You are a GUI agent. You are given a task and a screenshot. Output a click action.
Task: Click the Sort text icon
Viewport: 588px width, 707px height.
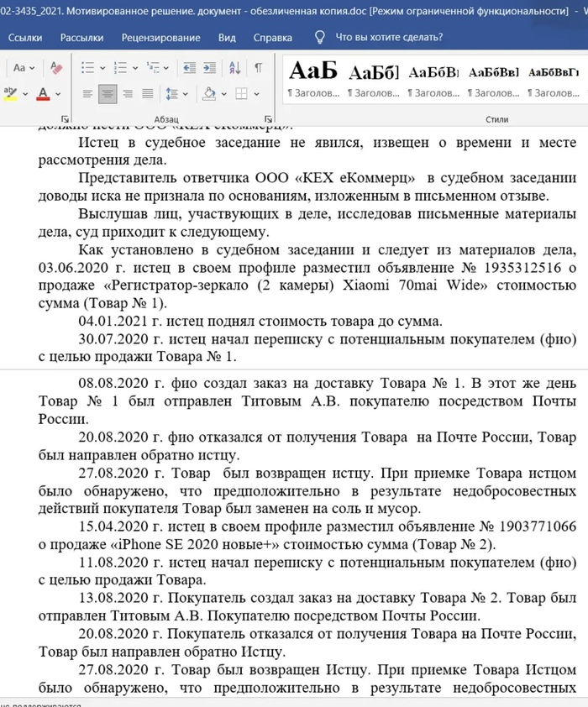pos(235,68)
